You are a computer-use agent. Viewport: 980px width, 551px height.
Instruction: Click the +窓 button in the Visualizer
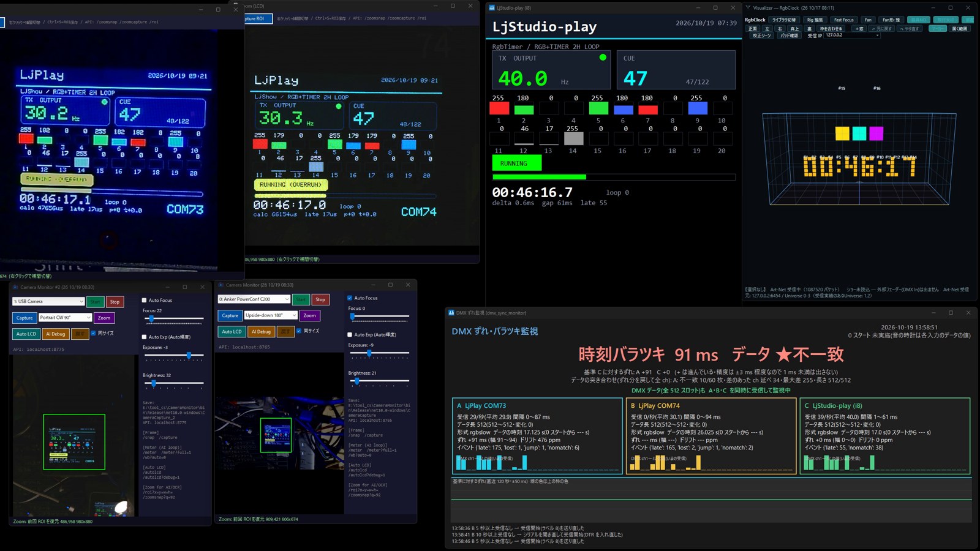859,28
